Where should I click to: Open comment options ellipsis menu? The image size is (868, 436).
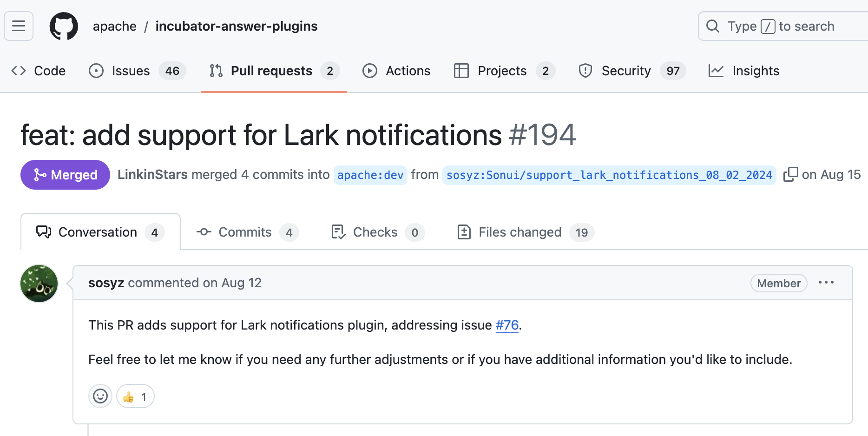(826, 283)
